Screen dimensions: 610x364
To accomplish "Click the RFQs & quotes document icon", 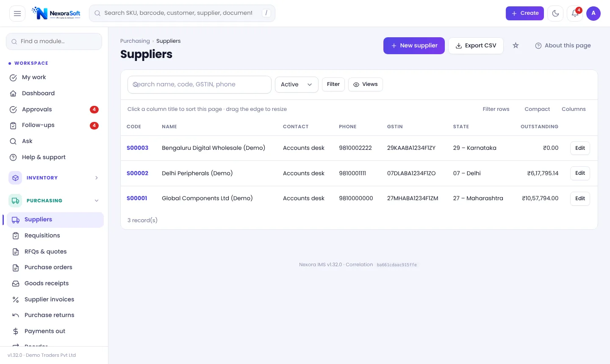I will 16,252.
